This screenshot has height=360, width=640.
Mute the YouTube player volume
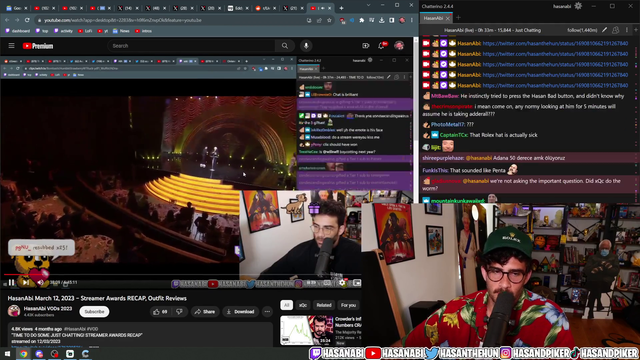[40, 282]
